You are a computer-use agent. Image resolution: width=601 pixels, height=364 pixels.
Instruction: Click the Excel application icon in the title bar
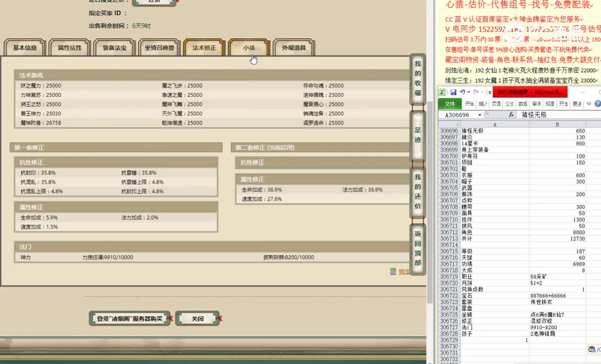tap(442, 92)
